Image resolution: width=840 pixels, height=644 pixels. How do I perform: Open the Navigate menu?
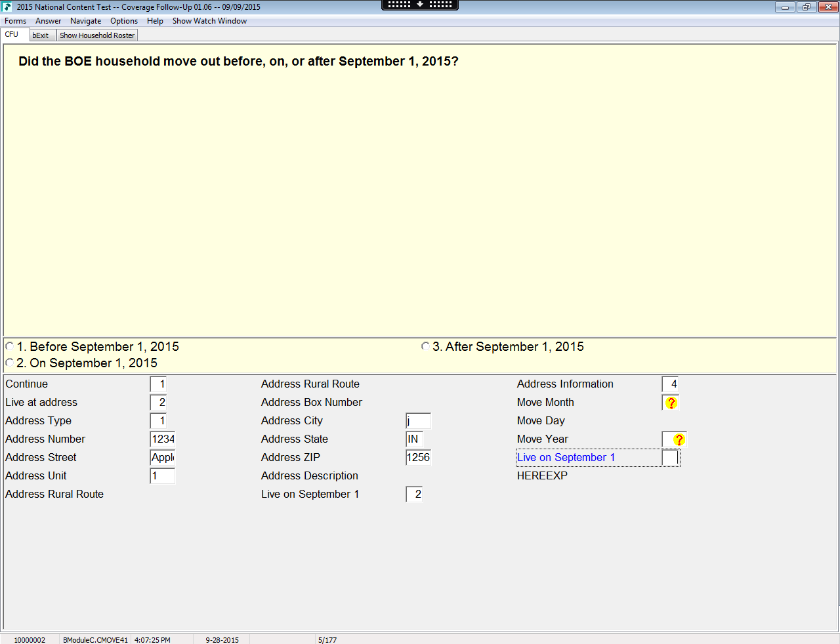point(86,21)
